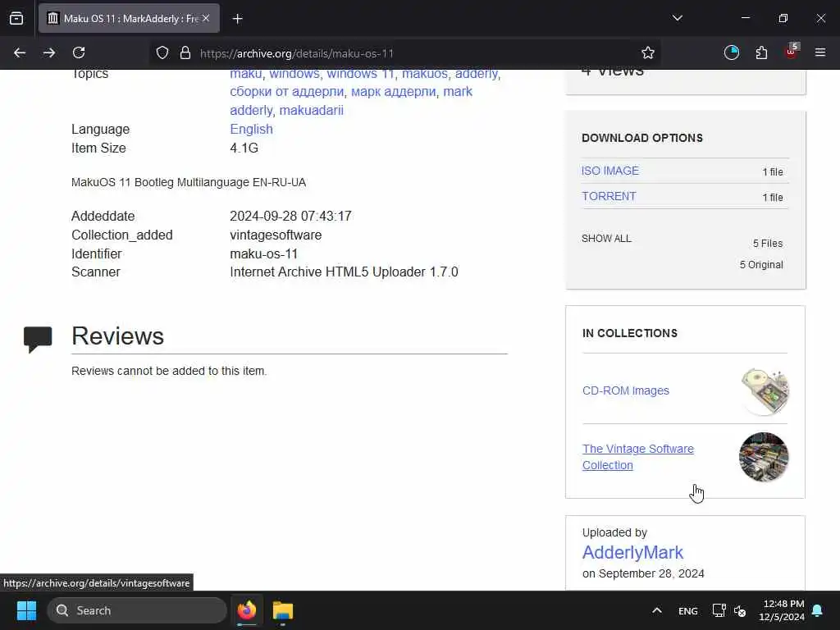Viewport: 840px width, 630px height.
Task: Go forward one page
Action: [49, 52]
